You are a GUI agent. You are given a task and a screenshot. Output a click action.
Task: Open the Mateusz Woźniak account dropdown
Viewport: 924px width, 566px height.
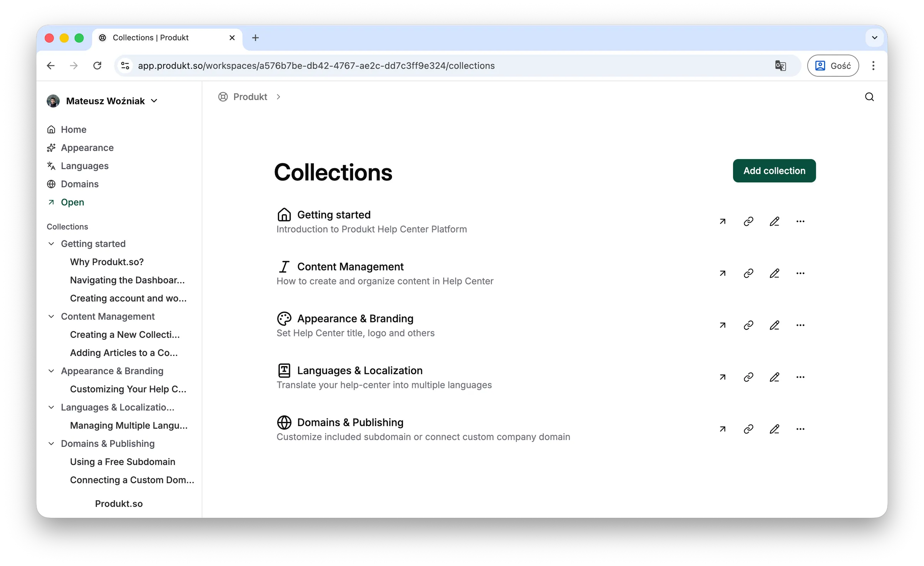(x=154, y=101)
